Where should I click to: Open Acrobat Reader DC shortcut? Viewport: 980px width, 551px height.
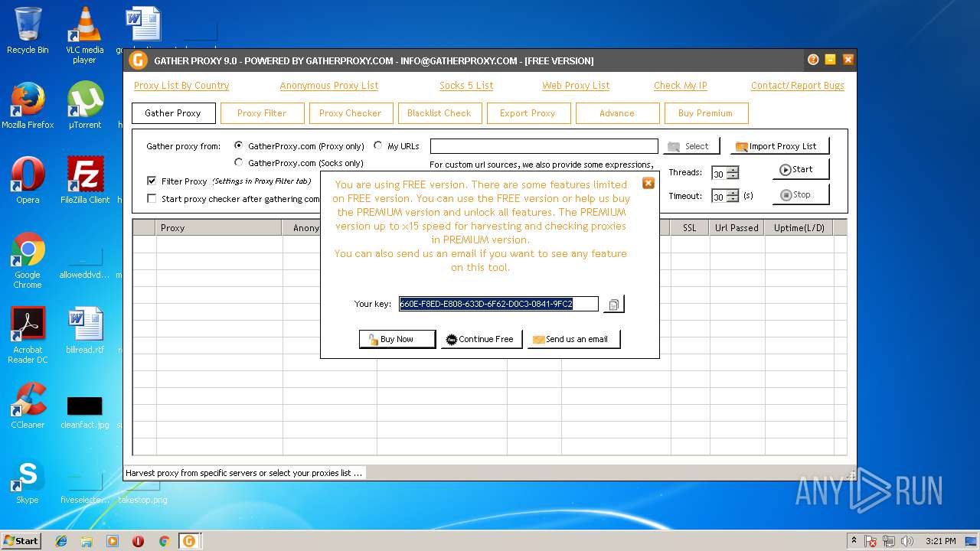pos(28,335)
